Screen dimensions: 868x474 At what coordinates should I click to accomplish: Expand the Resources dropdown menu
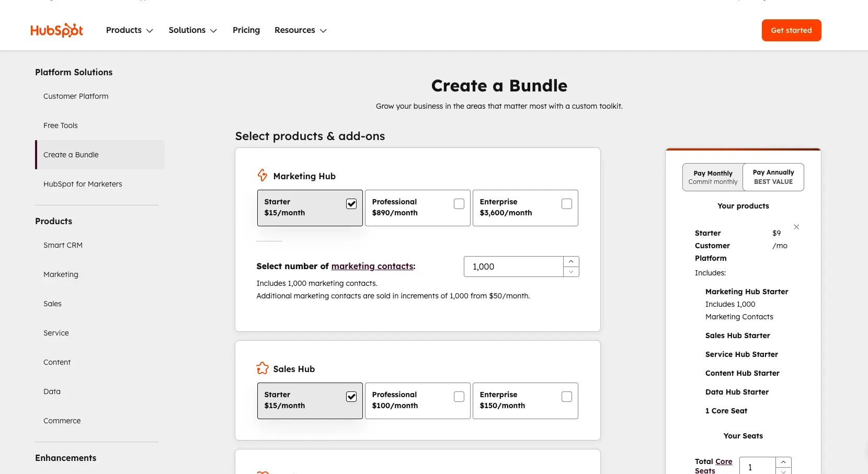click(301, 30)
